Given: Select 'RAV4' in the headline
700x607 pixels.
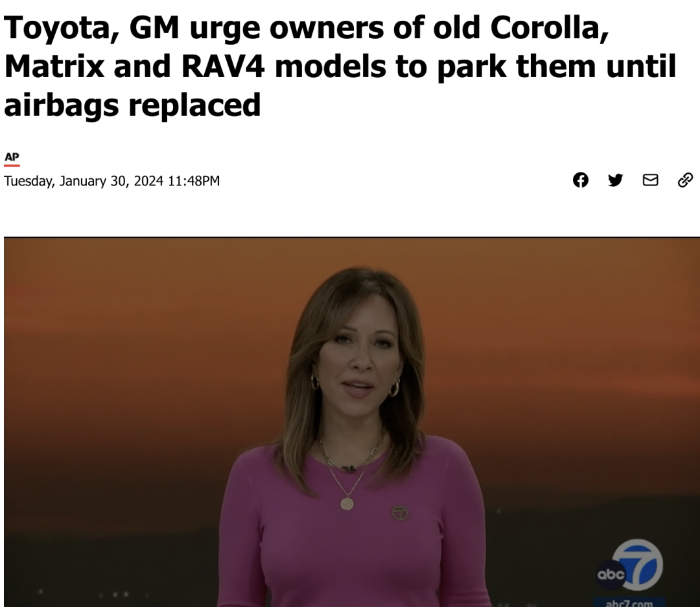Looking at the screenshot, I should [x=223, y=66].
